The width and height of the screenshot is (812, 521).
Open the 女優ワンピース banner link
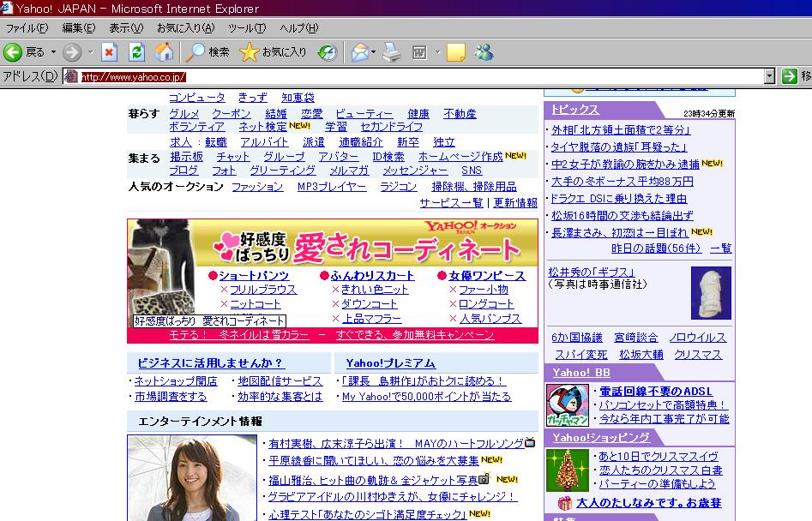click(487, 276)
